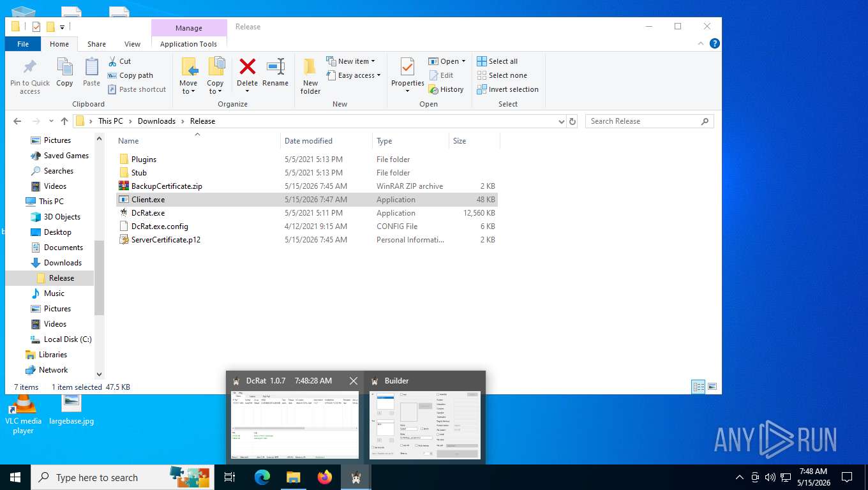Image resolution: width=868 pixels, height=490 pixels.
Task: Open the Application Tools tab
Action: click(x=188, y=44)
